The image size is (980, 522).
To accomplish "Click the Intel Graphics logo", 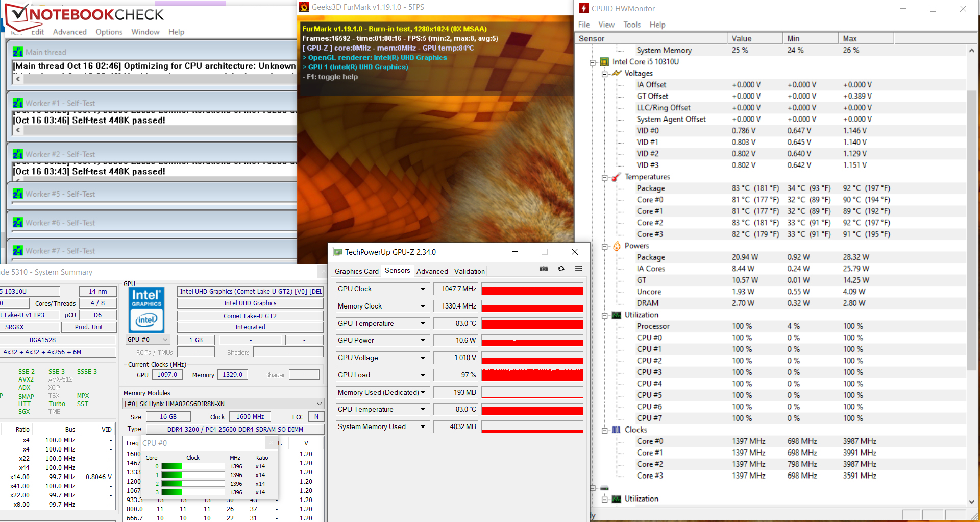I will click(146, 310).
